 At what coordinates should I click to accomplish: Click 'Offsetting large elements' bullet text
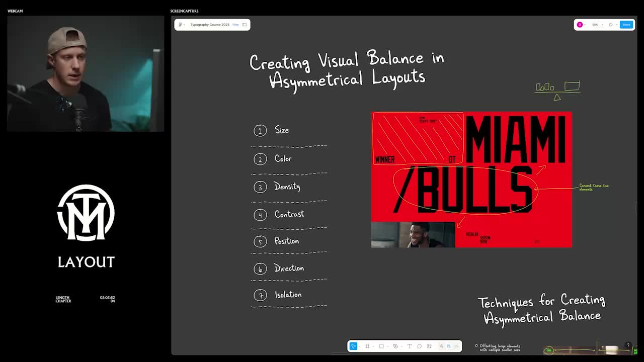tap(500, 347)
